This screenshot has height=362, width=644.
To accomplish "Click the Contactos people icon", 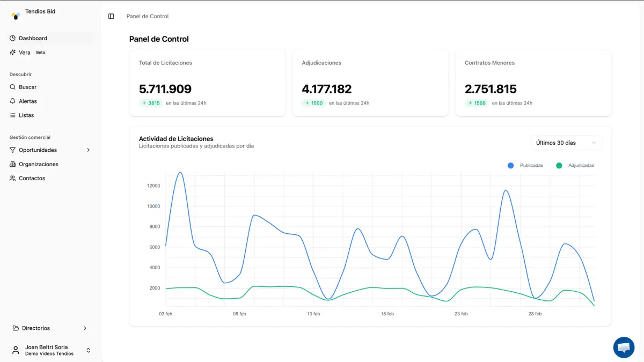I will pyautogui.click(x=12, y=178).
